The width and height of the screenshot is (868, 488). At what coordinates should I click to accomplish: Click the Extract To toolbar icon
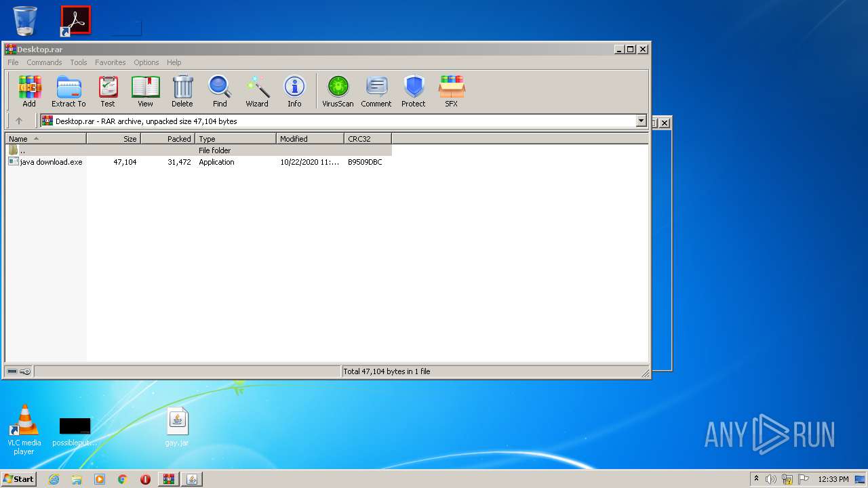(68, 91)
